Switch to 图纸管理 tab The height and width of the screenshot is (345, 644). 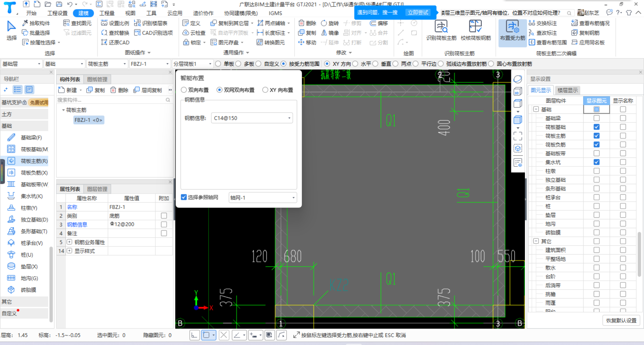tap(97, 79)
